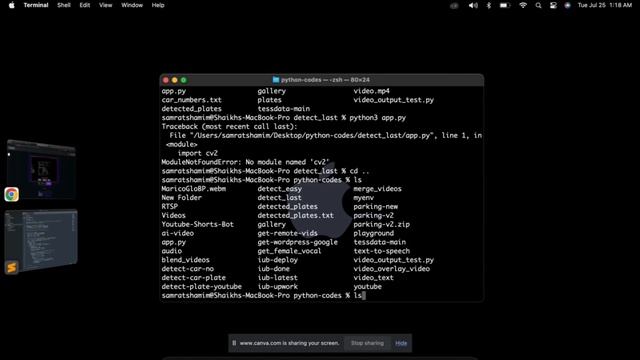Image resolution: width=640 pixels, height=360 pixels.
Task: Open the Apple menu
Action: coord(11,5)
